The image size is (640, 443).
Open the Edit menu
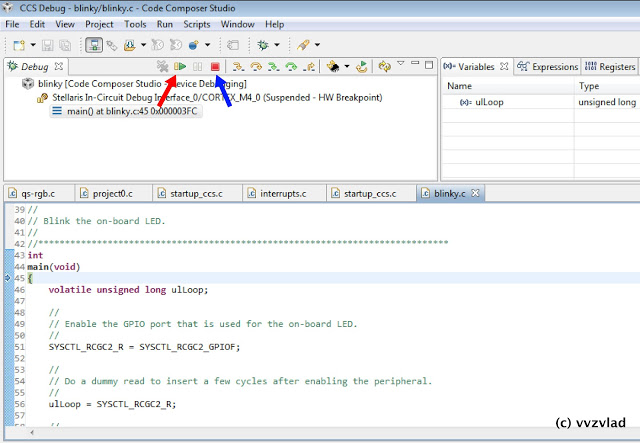37,24
